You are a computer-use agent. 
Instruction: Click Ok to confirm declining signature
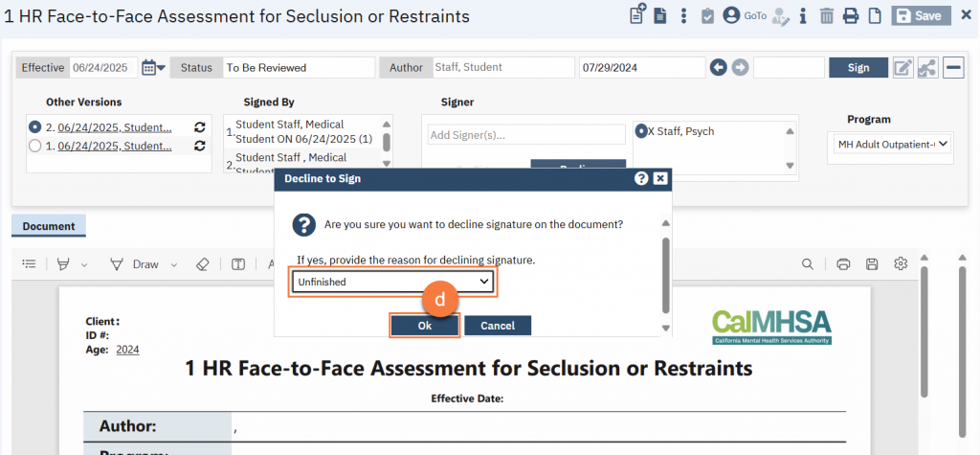click(x=425, y=326)
